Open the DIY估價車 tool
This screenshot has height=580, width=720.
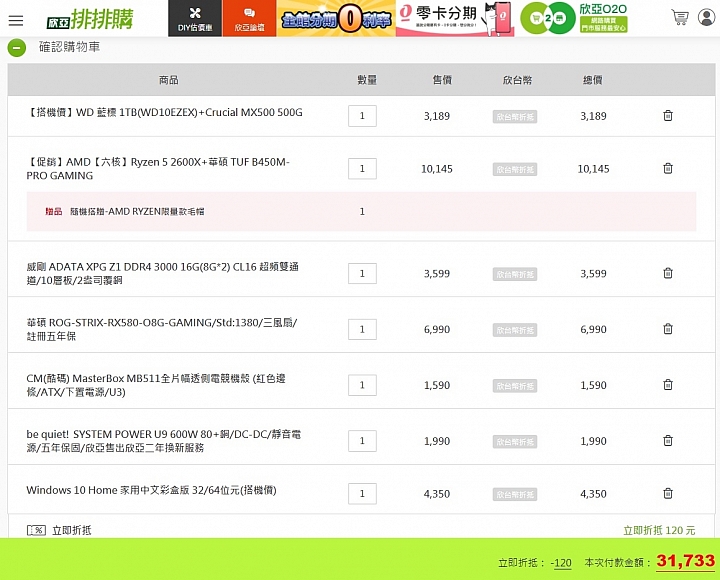pyautogui.click(x=195, y=18)
